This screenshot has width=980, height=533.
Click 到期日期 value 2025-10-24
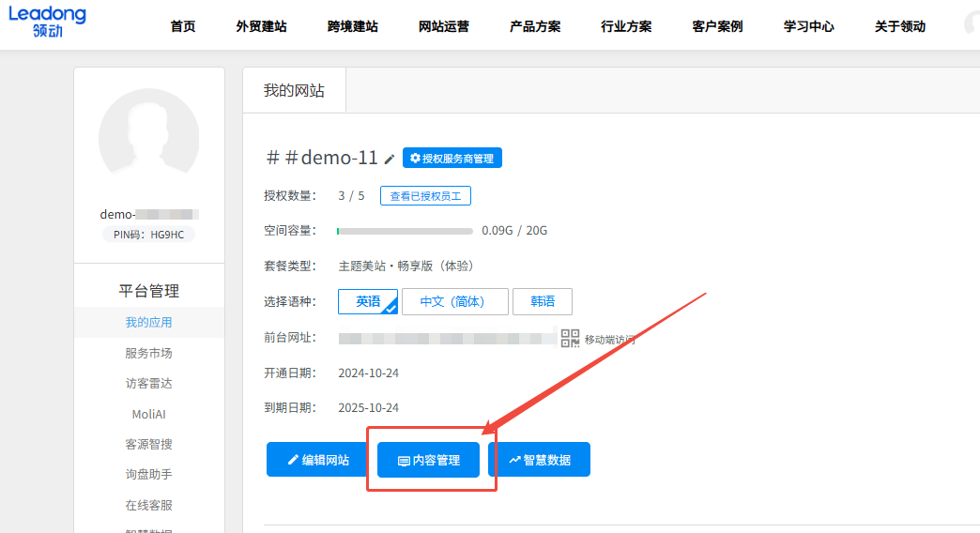coord(368,407)
